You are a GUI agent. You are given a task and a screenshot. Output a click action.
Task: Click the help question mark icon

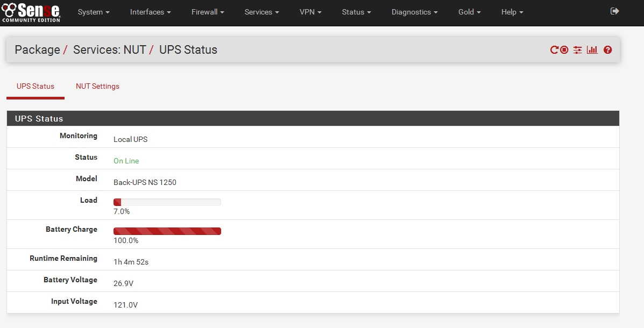point(608,50)
